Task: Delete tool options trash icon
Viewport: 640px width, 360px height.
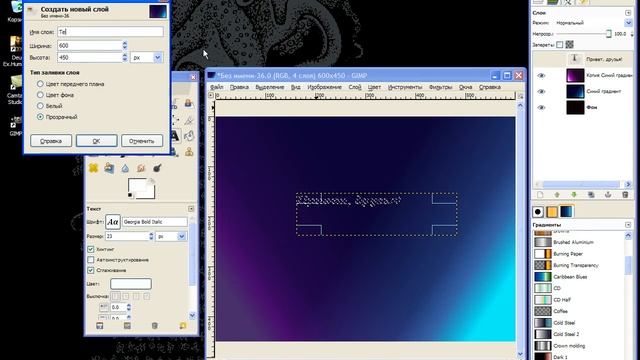Action: [155, 326]
